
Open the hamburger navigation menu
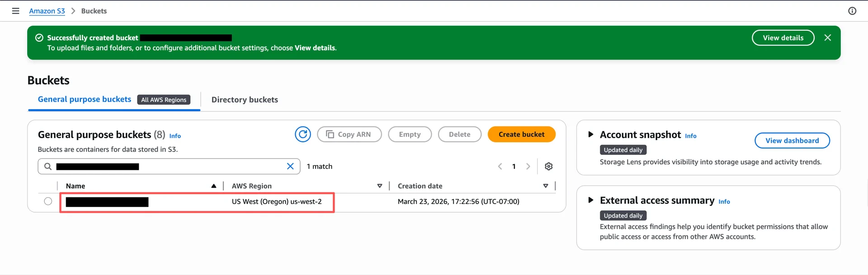pyautogui.click(x=16, y=11)
